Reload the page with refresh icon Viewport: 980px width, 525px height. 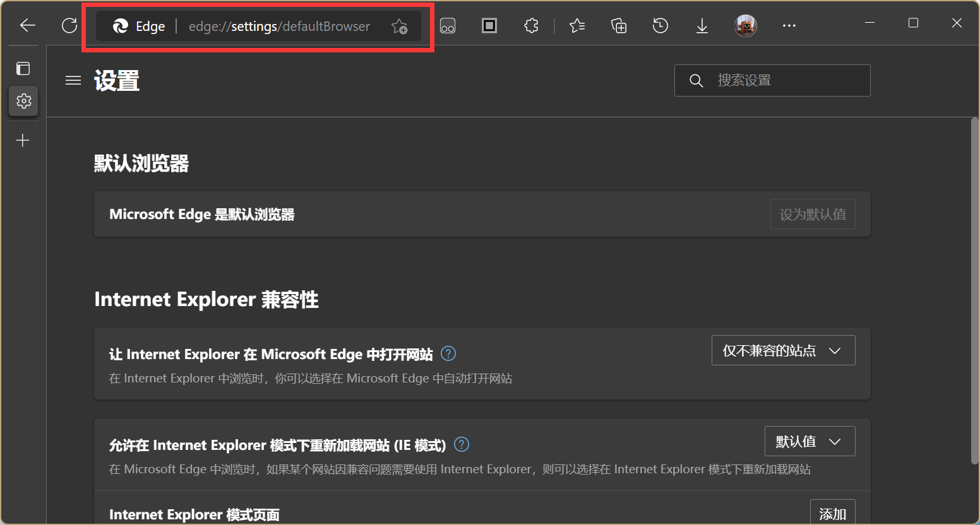(x=69, y=25)
